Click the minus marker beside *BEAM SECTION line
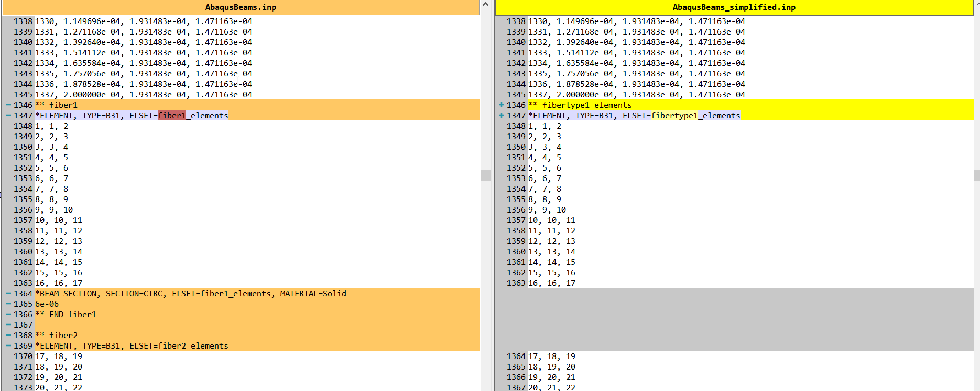 point(8,294)
